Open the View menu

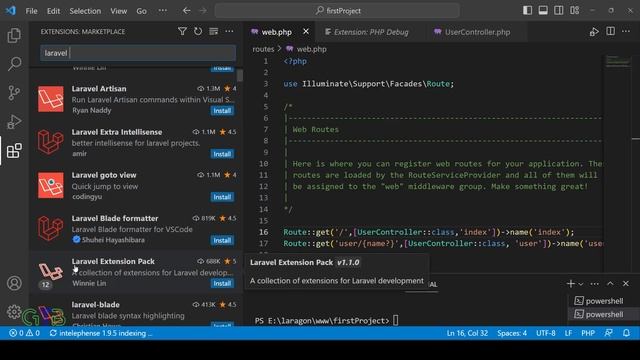pos(118,11)
